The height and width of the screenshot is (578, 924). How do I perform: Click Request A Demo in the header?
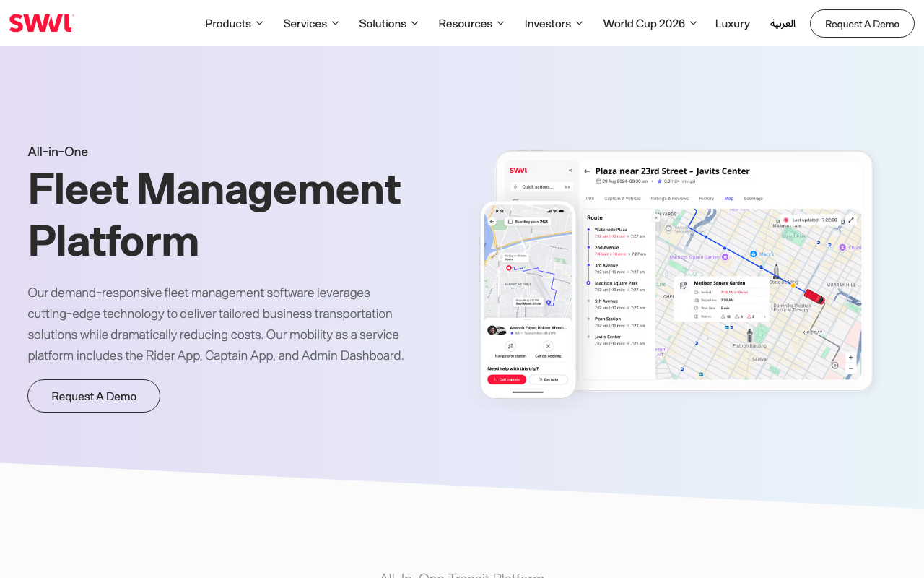(862, 24)
